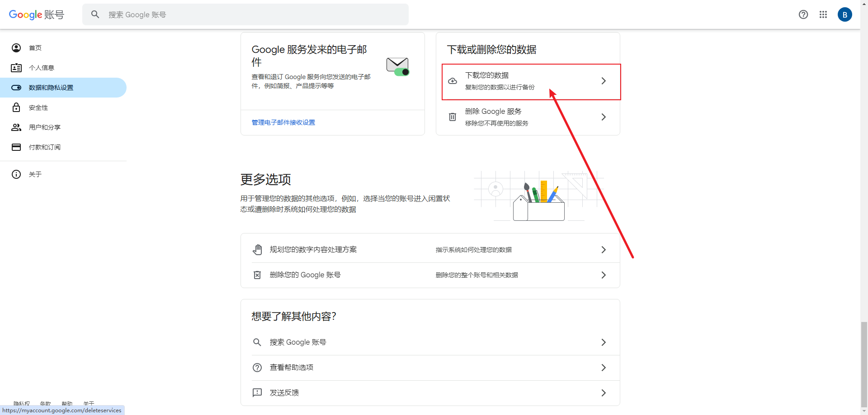Image resolution: width=868 pixels, height=415 pixels.
Task: Open the Google apps grid icon
Action: pyautogui.click(x=823, y=14)
